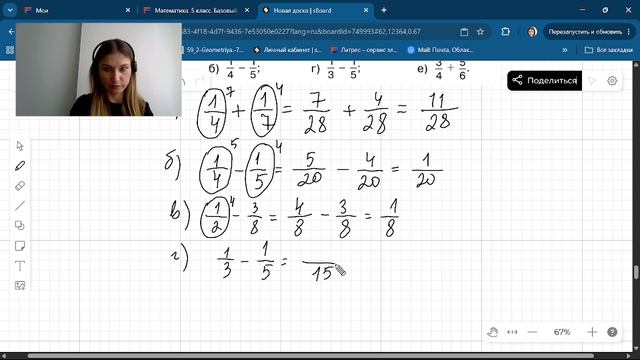Open the Mail Почта Облако bookmark
640x360 pixels.
(x=440, y=50)
